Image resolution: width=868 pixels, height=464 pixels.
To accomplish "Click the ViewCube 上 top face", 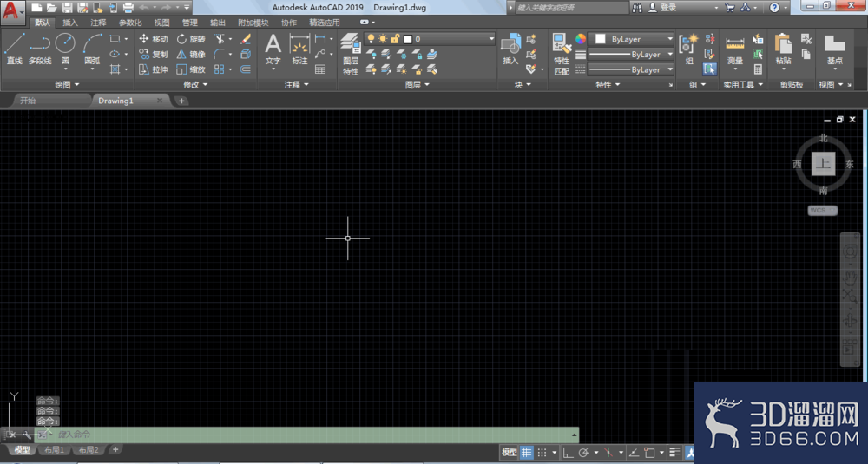I will pos(823,164).
